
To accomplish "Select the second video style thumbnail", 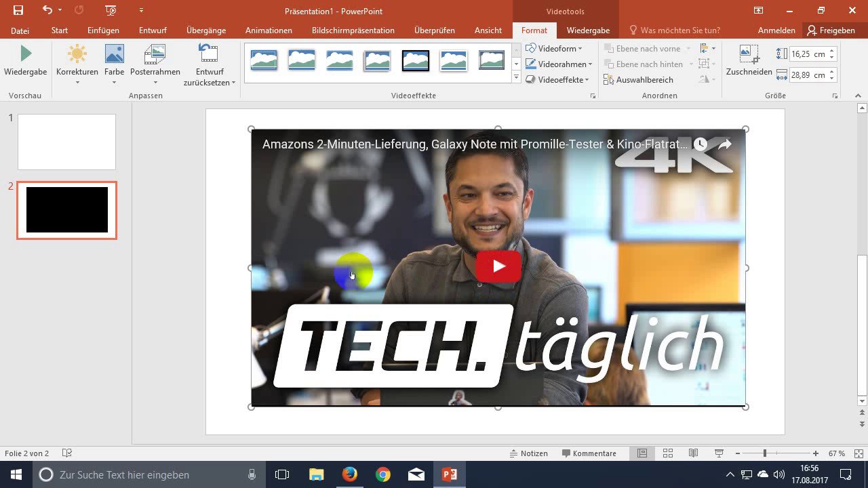I will click(x=302, y=60).
